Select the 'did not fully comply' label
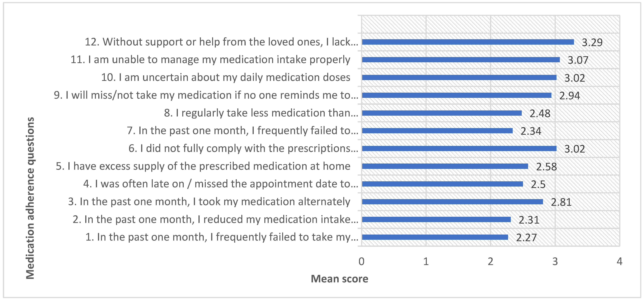This screenshot has width=644, height=300. pos(243,149)
